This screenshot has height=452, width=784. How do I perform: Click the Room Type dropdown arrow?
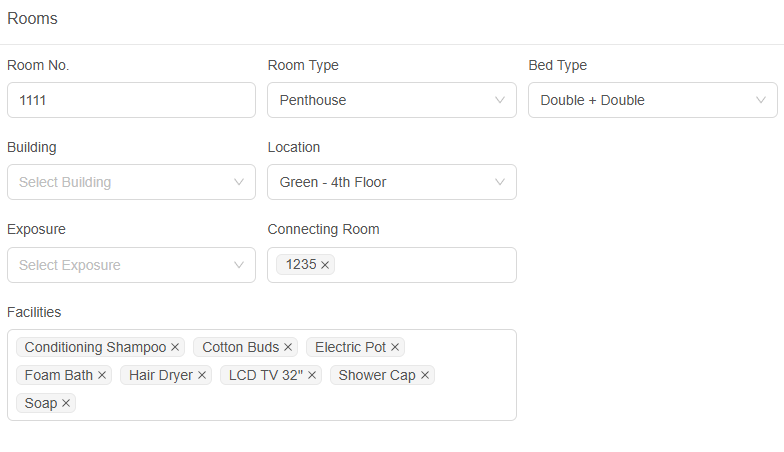500,100
